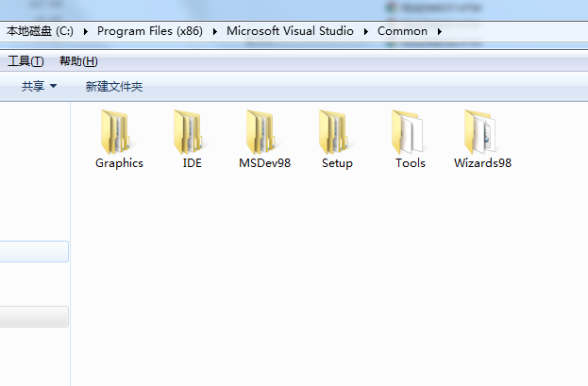Click the Tools folder name label

pos(411,163)
